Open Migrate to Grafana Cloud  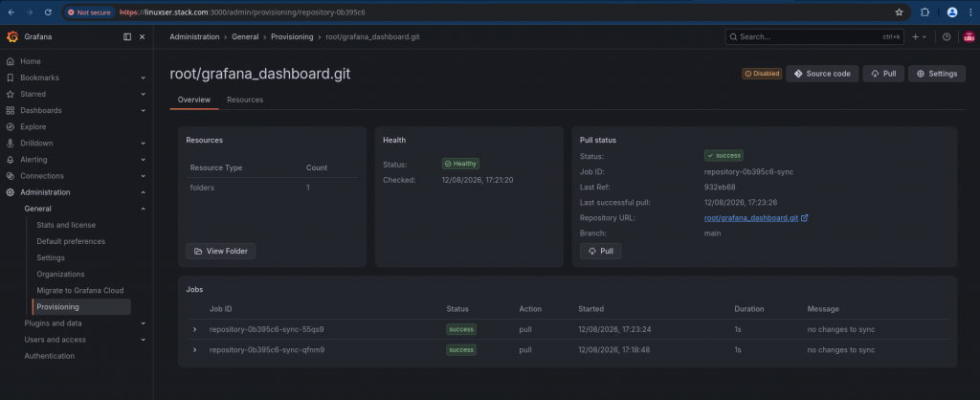(80, 290)
